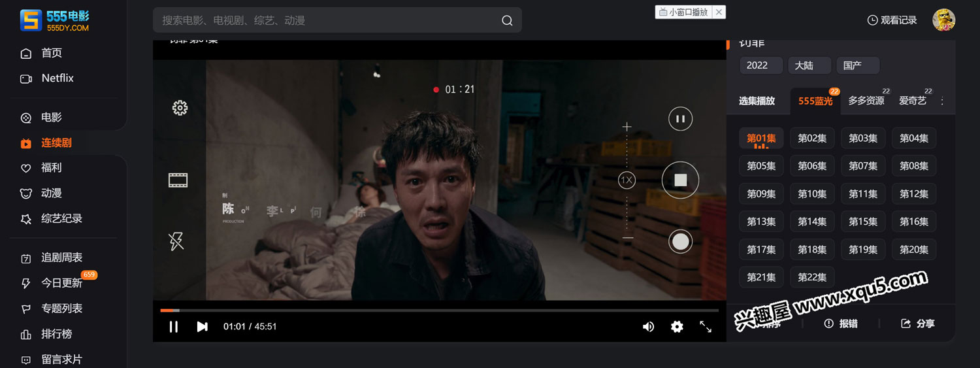Select episode 第02集
The width and height of the screenshot is (980, 368).
click(812, 139)
